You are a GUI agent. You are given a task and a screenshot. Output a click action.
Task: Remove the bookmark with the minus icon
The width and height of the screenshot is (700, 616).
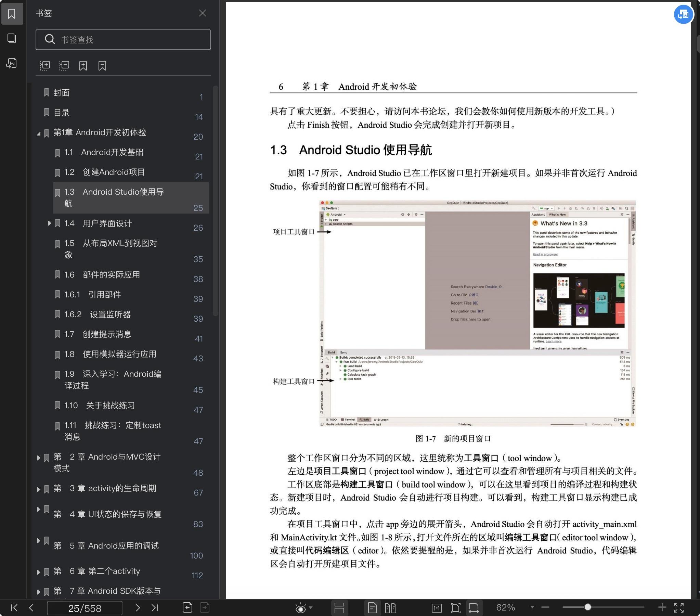(102, 65)
